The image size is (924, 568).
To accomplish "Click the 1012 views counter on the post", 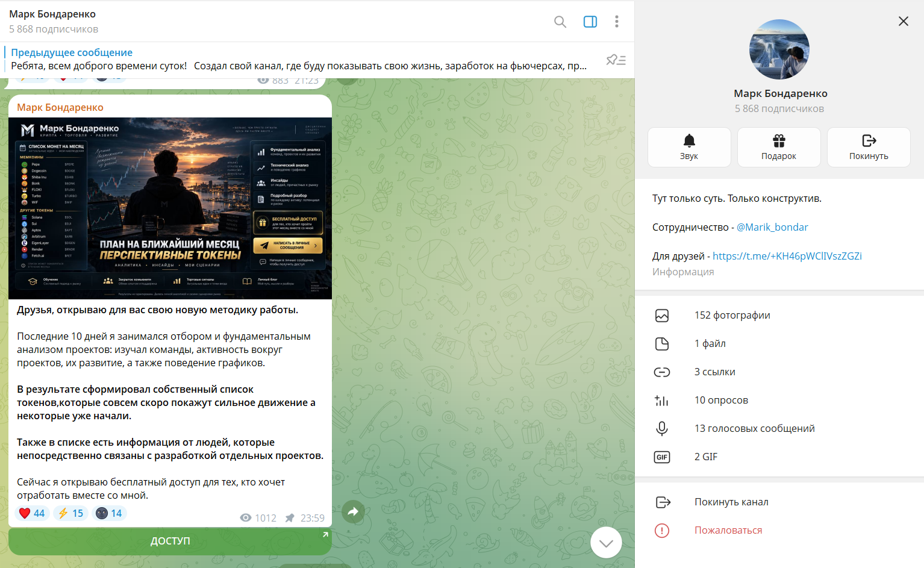I will click(258, 518).
